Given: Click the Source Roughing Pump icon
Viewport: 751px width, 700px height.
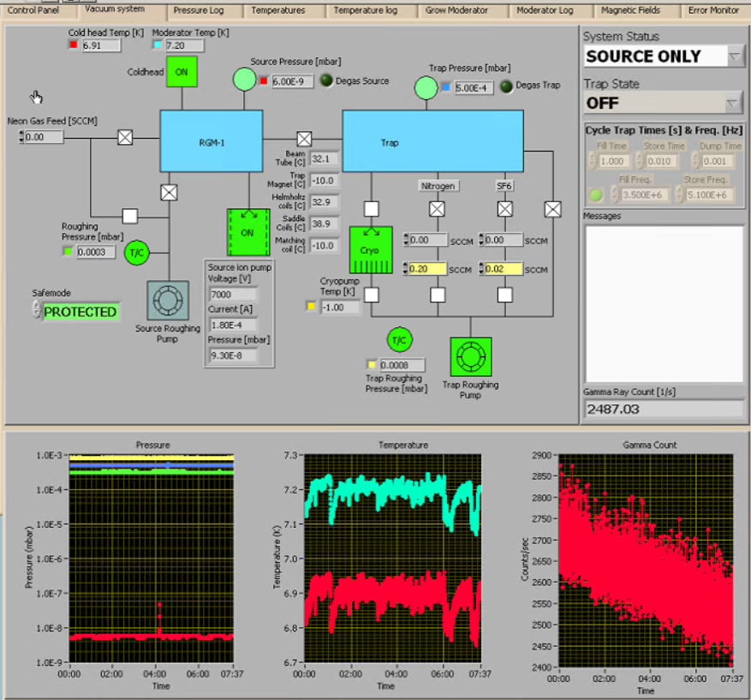Looking at the screenshot, I should pos(167,301).
